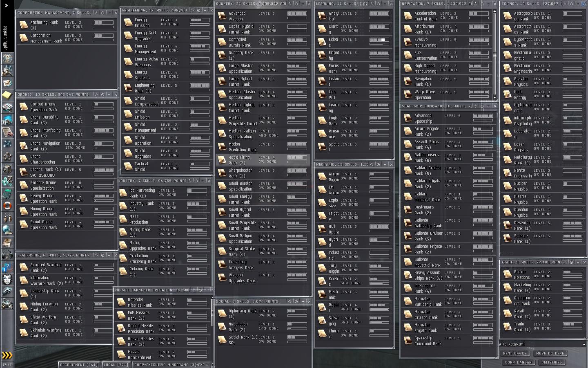Open the mail envelope sidebar icon
The width and height of the screenshot is (588, 368).
[x=7, y=83]
